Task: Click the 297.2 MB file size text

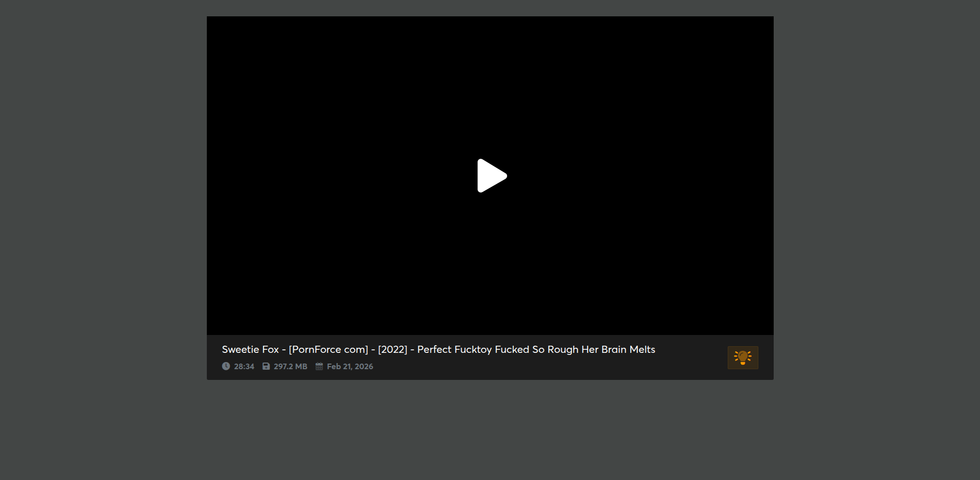Action: point(291,367)
